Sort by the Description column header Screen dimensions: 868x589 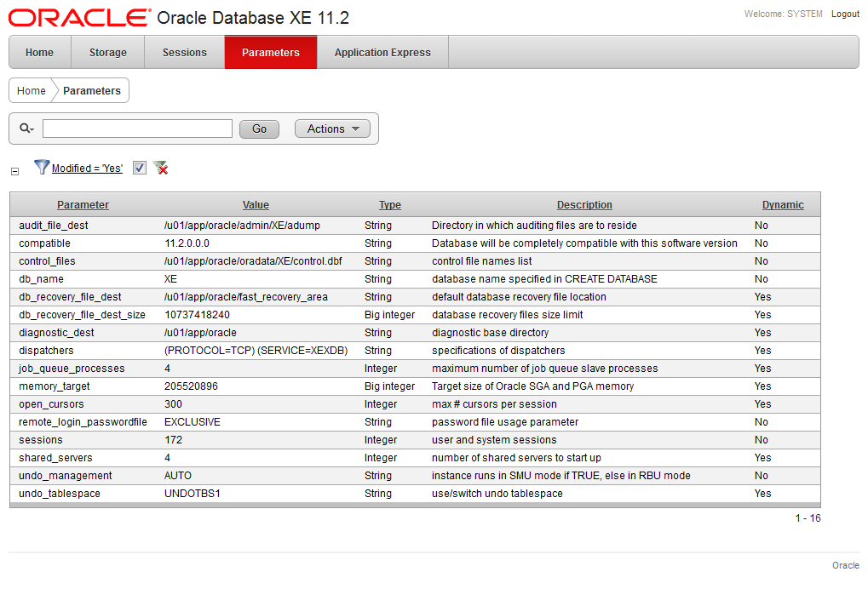pos(584,204)
